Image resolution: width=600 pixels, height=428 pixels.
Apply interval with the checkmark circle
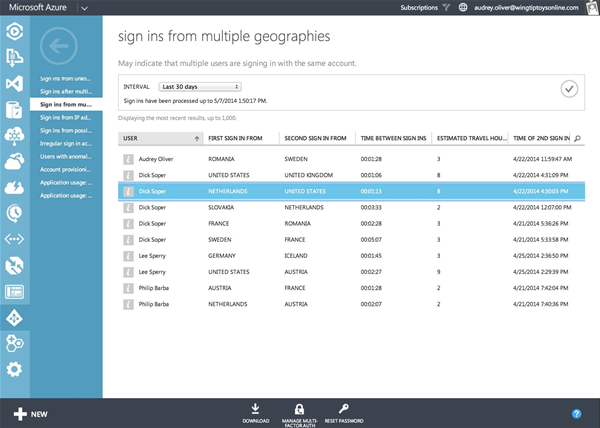coord(569,89)
